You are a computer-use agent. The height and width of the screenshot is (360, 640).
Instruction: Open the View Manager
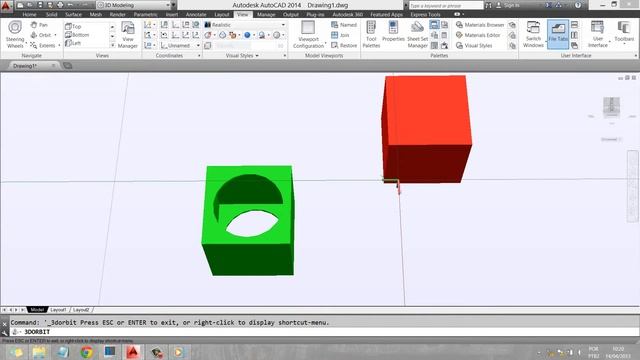tap(128, 35)
